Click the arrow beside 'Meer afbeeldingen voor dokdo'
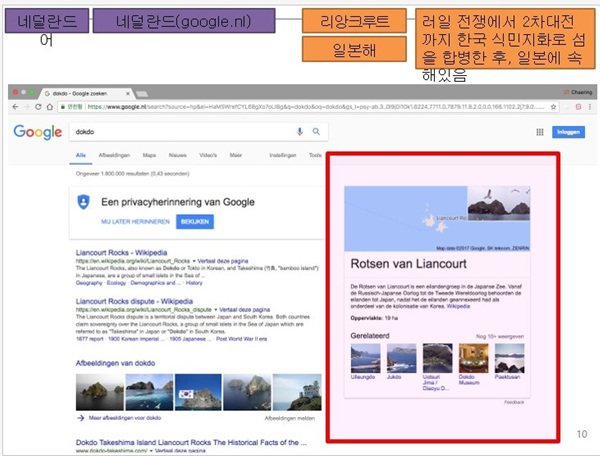Image resolution: width=600 pixels, height=456 pixels. point(80,418)
